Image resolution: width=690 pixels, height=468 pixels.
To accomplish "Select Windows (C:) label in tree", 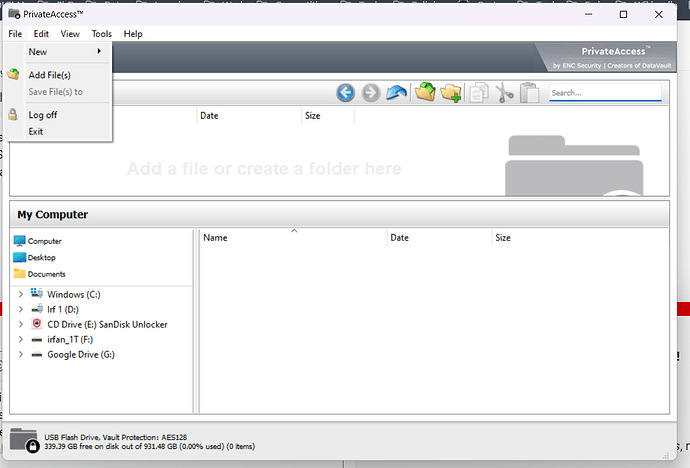I will 74,294.
